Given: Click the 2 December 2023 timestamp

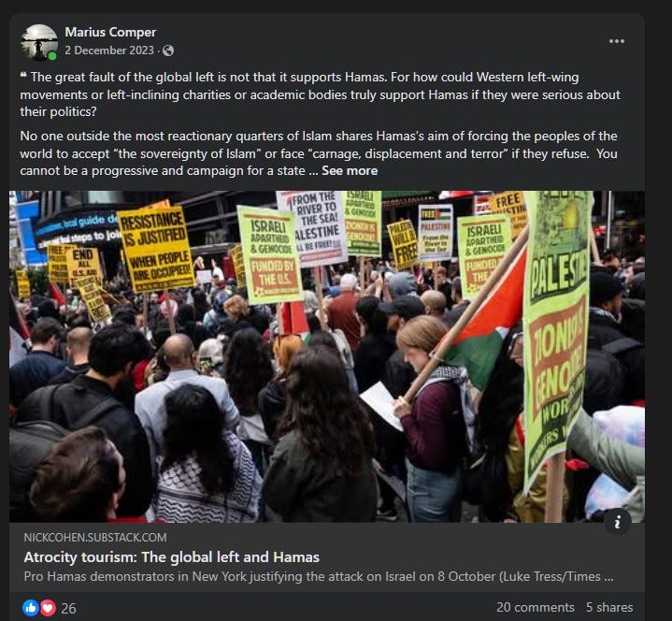Looking at the screenshot, I should (x=109, y=51).
